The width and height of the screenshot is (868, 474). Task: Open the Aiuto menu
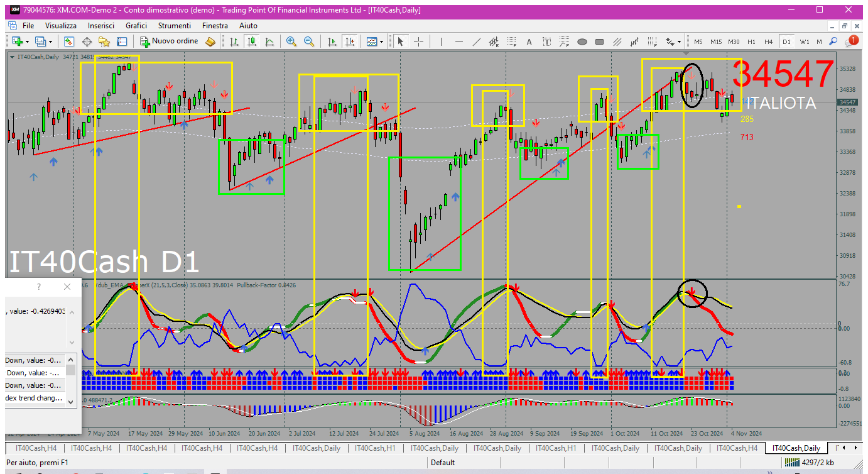click(249, 26)
